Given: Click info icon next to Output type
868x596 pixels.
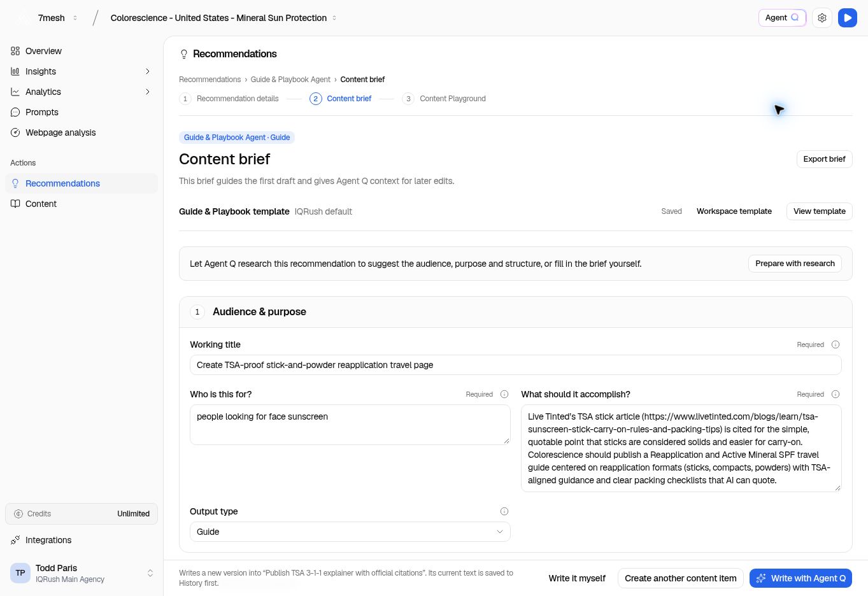Looking at the screenshot, I should 504,511.
